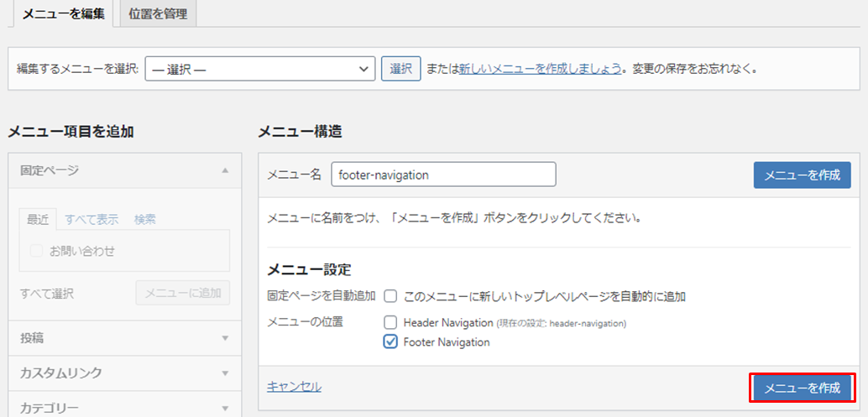Click bottom メニューを作成 button beside キャンセル

(803, 388)
